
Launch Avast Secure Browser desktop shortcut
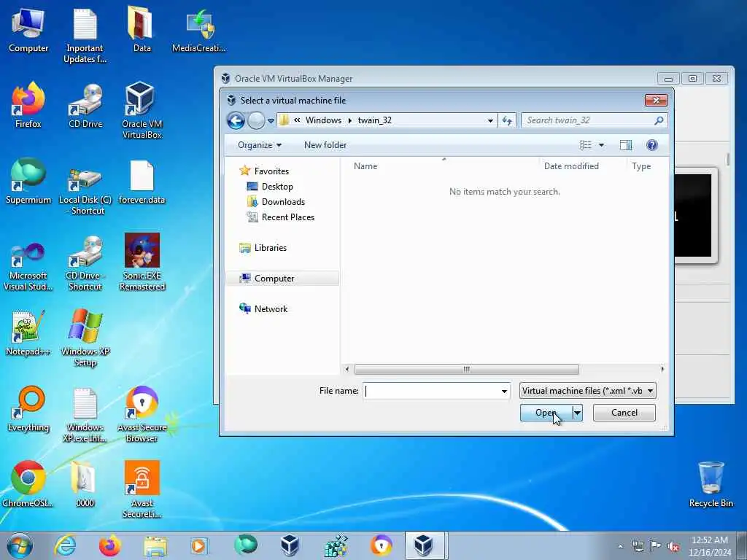pyautogui.click(x=142, y=414)
